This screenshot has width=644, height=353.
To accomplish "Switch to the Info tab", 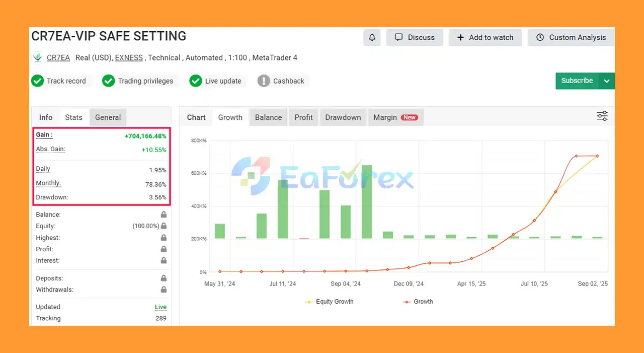I will (x=46, y=117).
